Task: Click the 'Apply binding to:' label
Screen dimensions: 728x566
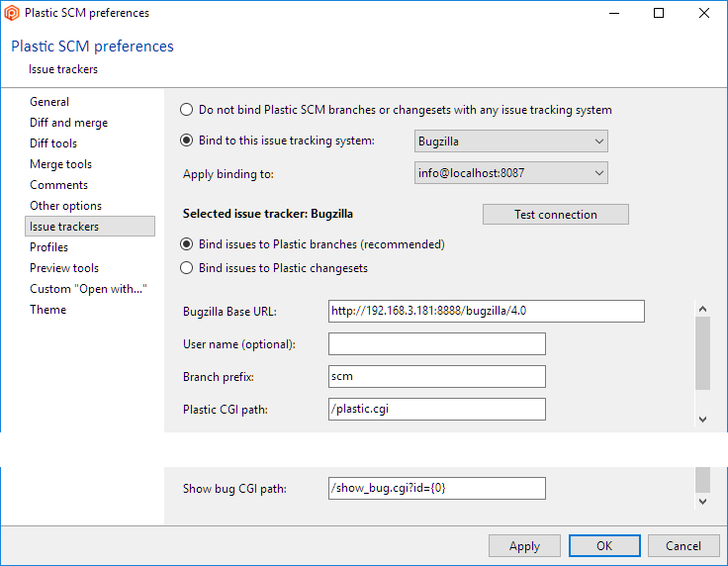Action: [x=227, y=174]
